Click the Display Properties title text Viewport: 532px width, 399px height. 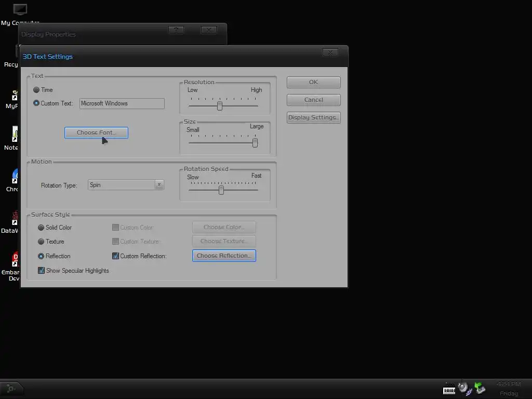click(48, 34)
